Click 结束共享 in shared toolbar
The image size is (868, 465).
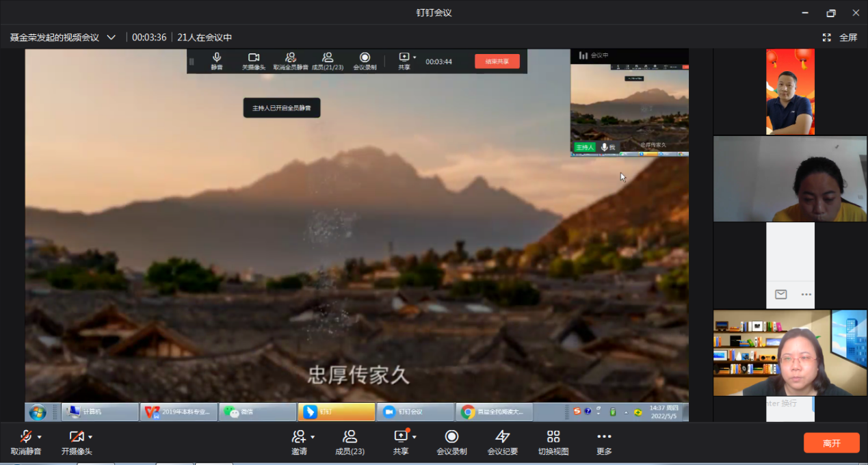(x=497, y=62)
